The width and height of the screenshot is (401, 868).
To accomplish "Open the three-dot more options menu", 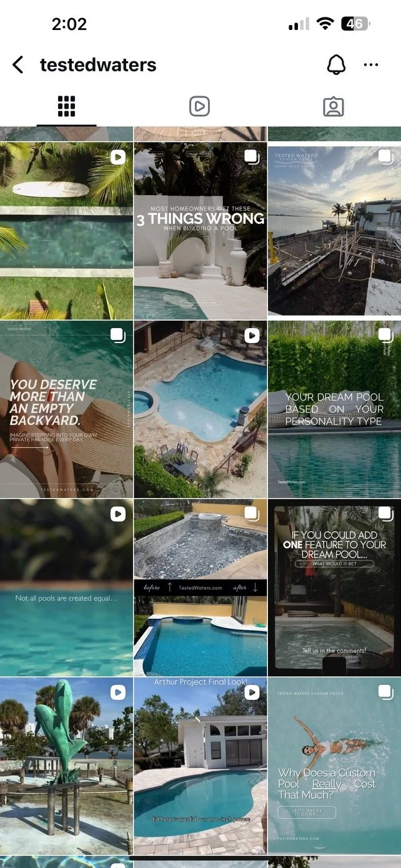I will 371,64.
